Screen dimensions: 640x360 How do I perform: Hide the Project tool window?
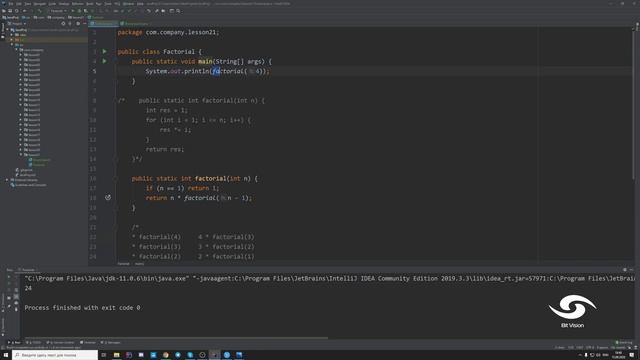(84, 24)
